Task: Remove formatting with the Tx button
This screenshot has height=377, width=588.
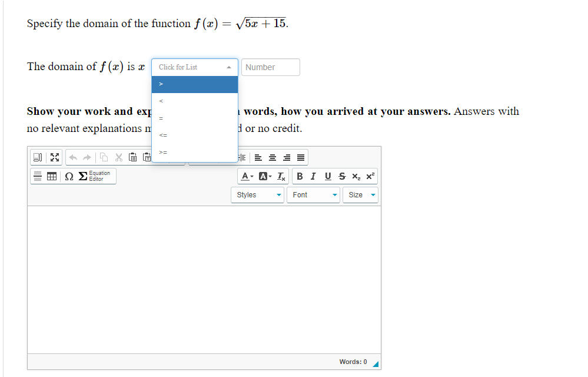Action: click(280, 176)
